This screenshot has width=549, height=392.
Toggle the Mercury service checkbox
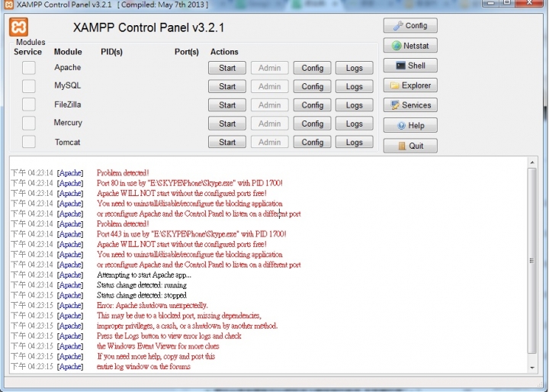[29, 123]
